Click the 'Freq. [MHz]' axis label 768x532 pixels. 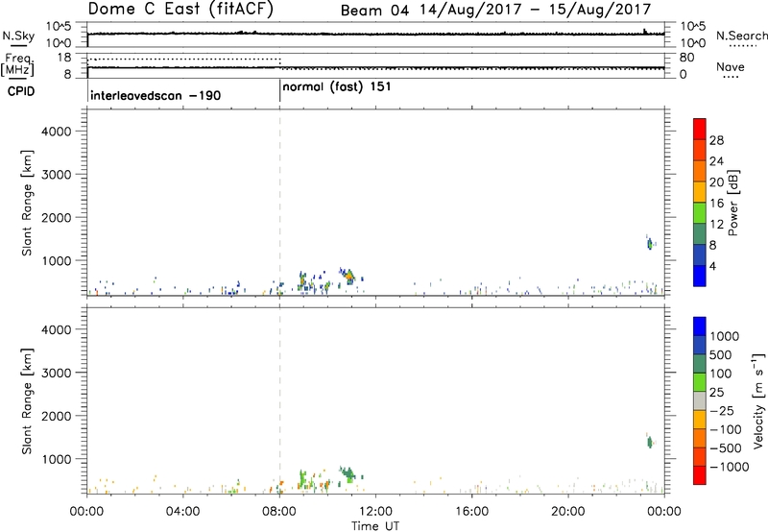(x=17, y=64)
